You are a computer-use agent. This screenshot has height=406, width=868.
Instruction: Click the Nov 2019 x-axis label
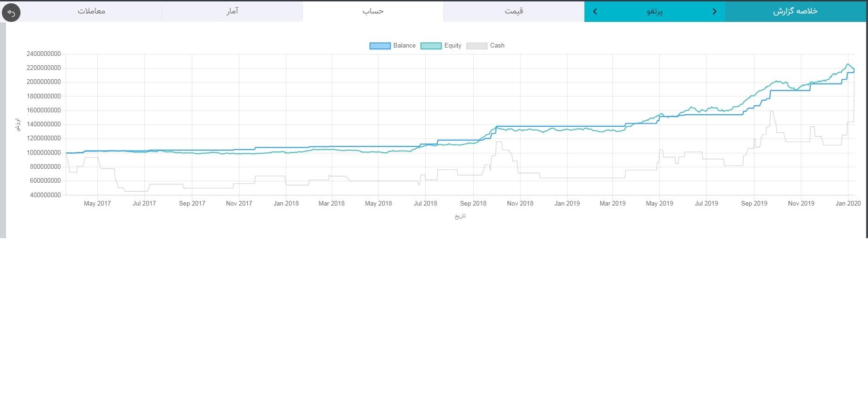pyautogui.click(x=801, y=204)
